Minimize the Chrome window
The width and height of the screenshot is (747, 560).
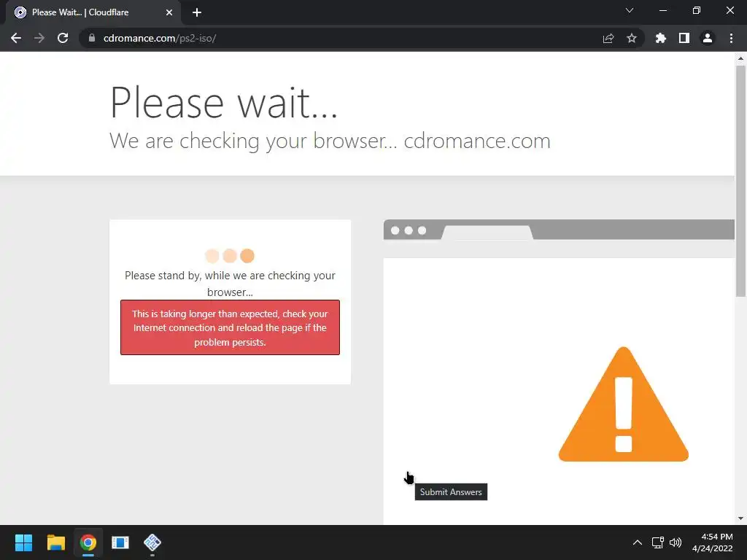point(662,10)
